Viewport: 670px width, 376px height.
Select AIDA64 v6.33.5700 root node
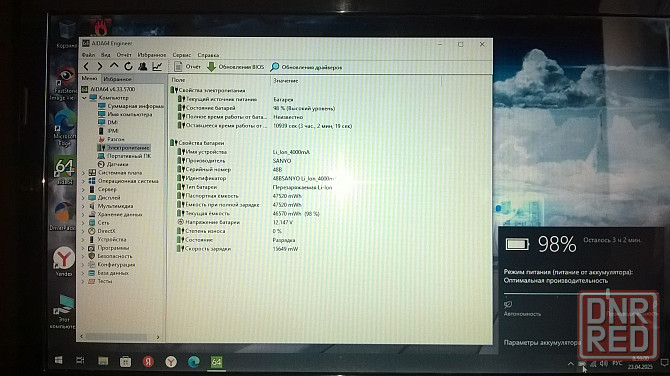click(109, 89)
